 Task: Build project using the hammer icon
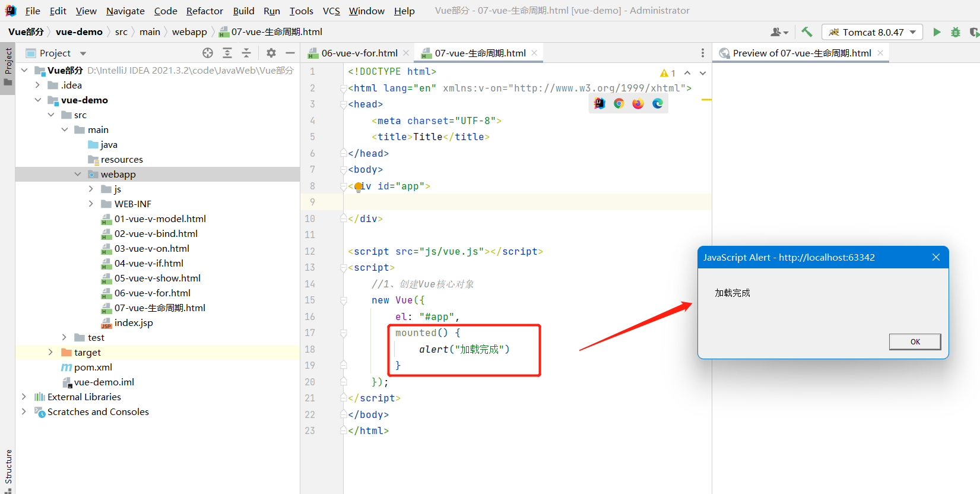click(807, 32)
